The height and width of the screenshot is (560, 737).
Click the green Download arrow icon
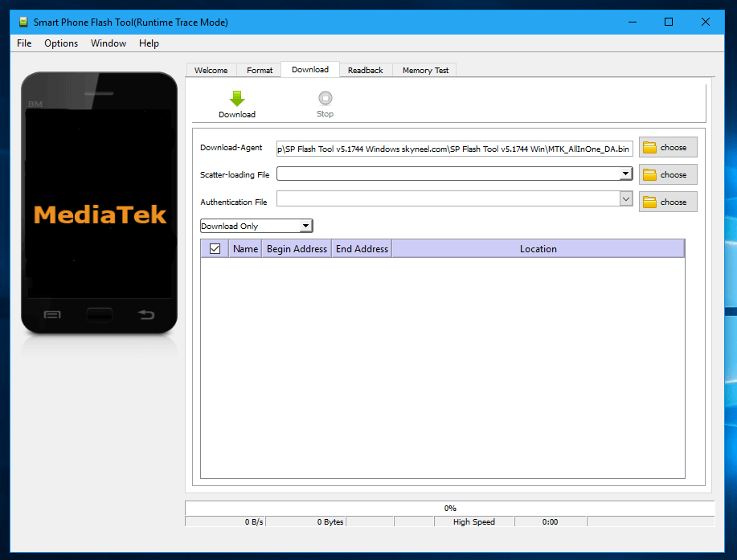click(x=237, y=99)
